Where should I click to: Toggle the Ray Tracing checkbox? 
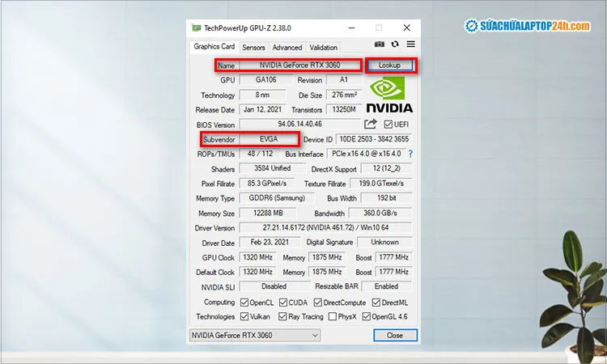(x=282, y=316)
